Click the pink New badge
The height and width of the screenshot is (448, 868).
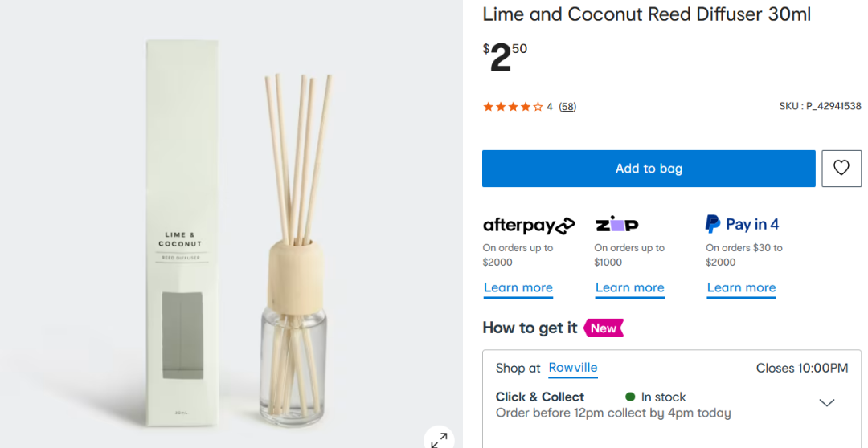click(604, 328)
